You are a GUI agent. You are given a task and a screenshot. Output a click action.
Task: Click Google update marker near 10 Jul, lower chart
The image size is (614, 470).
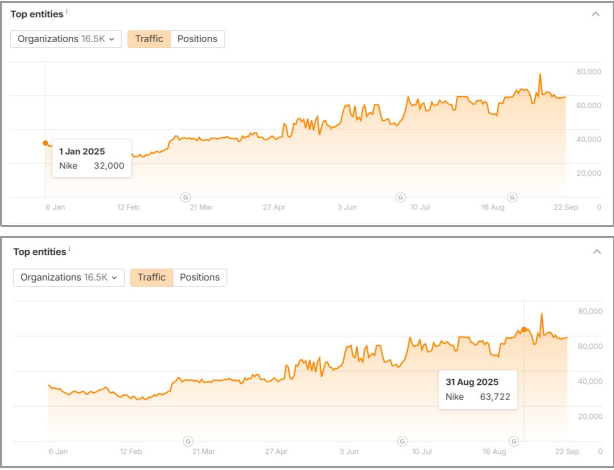click(x=402, y=440)
